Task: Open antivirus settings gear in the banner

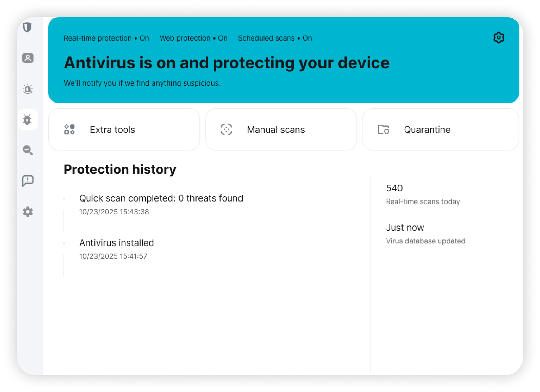Action: coord(499,38)
